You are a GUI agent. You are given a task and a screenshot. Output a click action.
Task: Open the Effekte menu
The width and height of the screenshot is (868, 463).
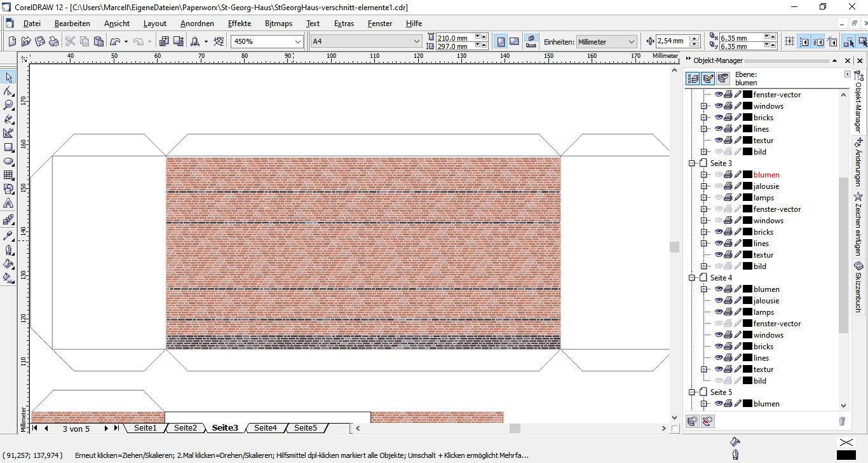(240, 24)
